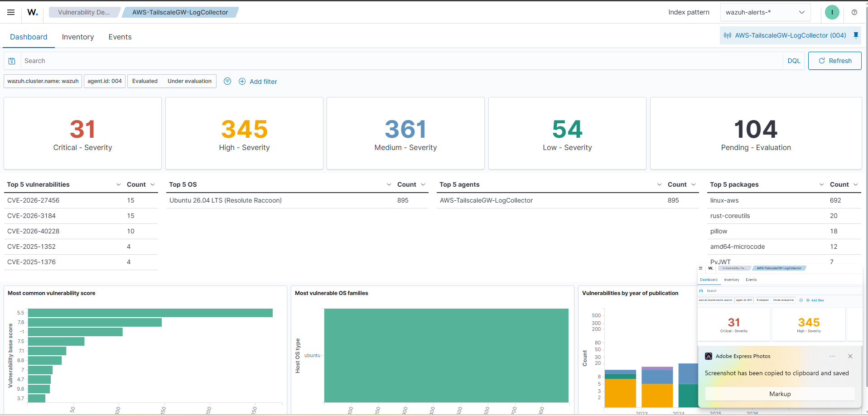
Task: Switch to the Inventory tab
Action: (x=78, y=37)
